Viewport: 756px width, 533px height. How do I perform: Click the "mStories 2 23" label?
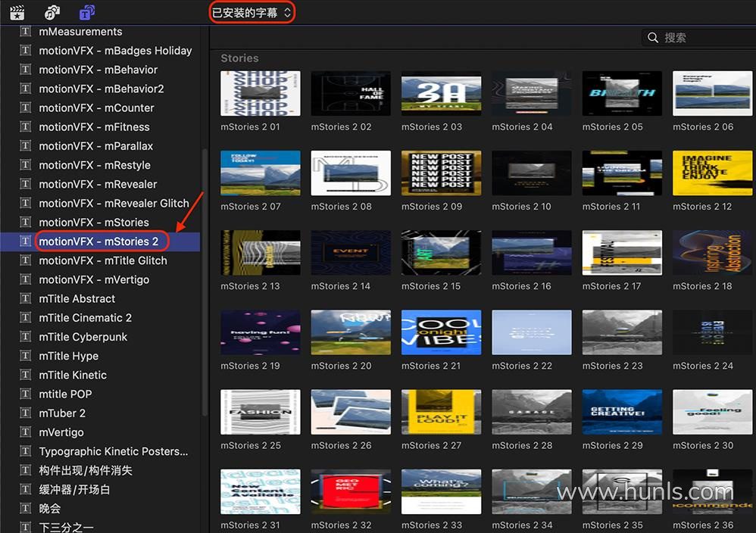point(612,366)
